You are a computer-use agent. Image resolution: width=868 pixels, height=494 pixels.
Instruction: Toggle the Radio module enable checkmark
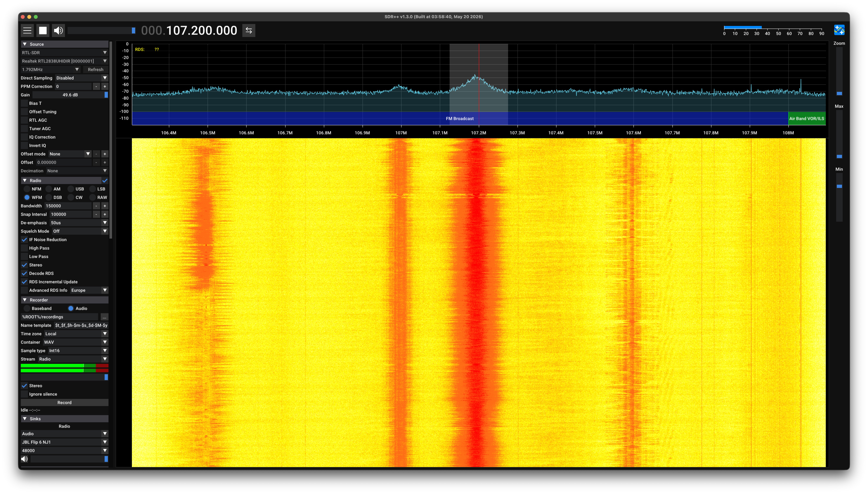tap(105, 180)
